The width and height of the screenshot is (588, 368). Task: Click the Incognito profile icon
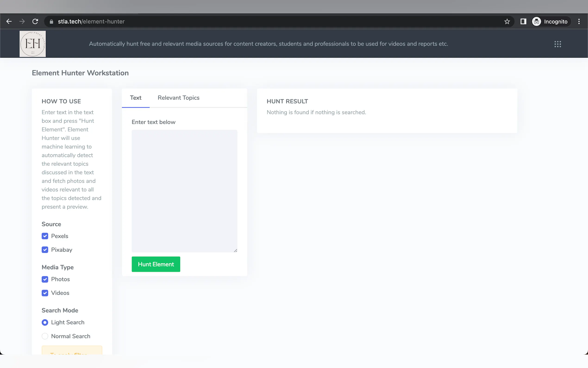coord(536,21)
